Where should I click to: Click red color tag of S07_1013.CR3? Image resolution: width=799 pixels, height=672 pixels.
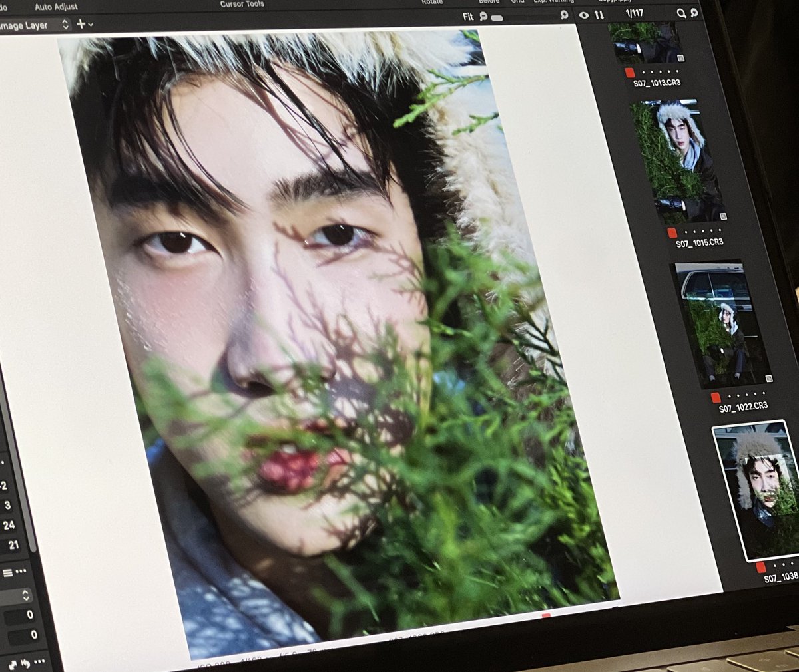pos(630,72)
